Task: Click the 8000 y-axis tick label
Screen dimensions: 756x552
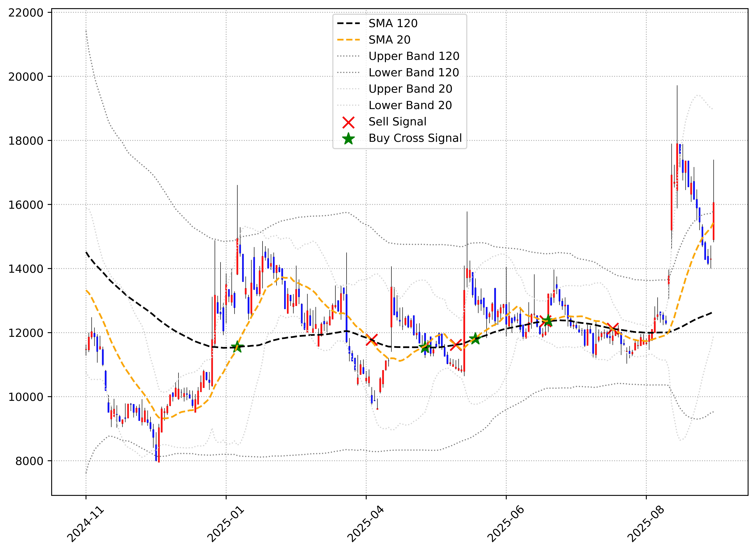Action: pyautogui.click(x=29, y=461)
